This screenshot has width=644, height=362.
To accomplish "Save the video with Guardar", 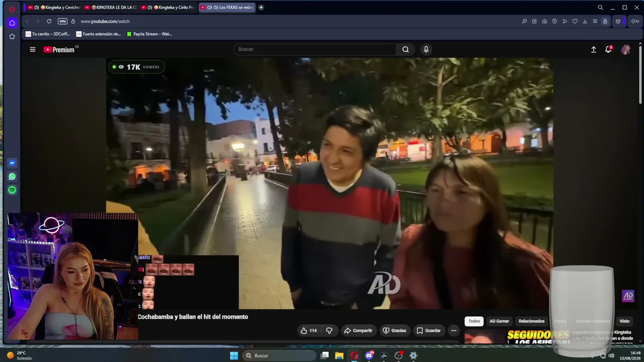I will [429, 330].
